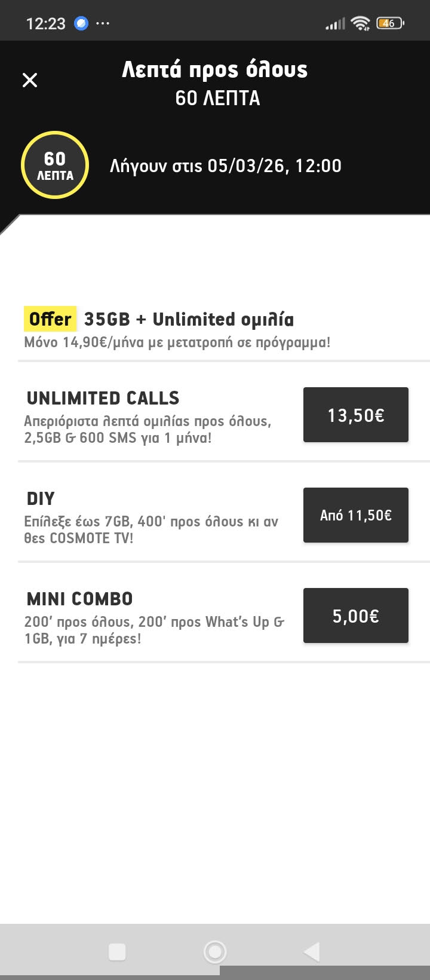
Task: Tap the blue notification app icon
Action: 81,23
